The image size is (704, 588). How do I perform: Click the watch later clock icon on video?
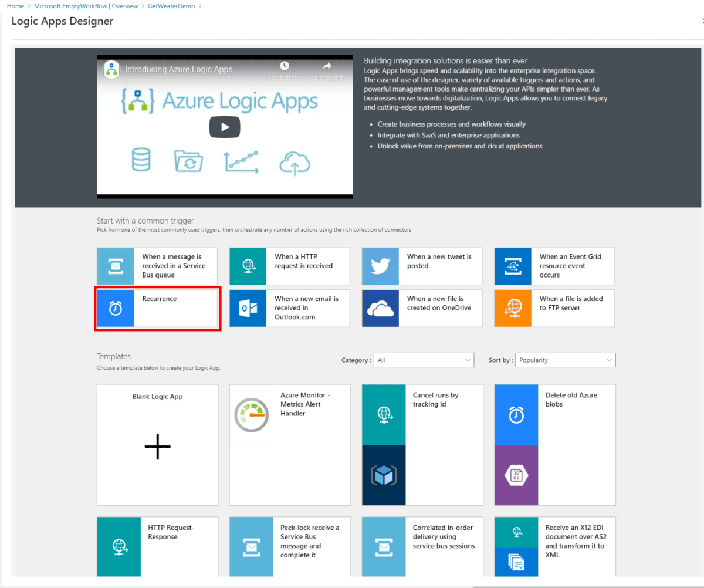point(285,66)
